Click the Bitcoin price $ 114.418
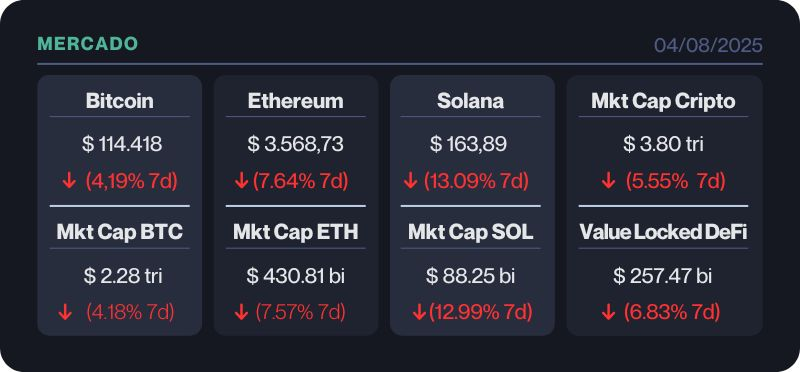Image resolution: width=800 pixels, height=372 pixels. click(x=122, y=144)
